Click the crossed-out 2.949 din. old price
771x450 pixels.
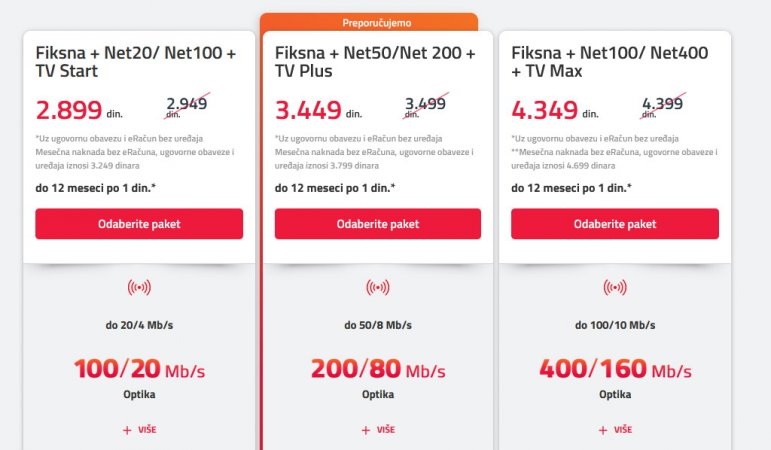tap(186, 106)
